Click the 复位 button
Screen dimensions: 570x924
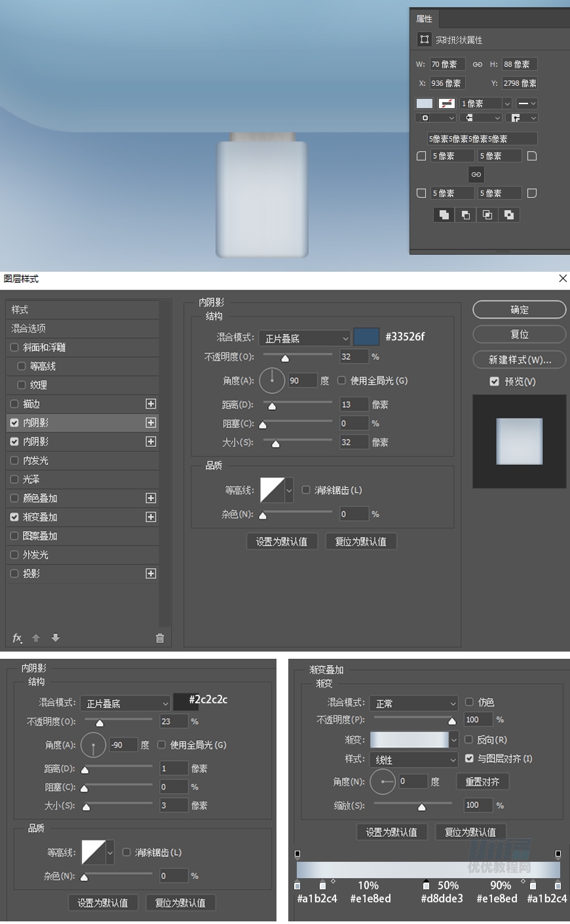[520, 335]
